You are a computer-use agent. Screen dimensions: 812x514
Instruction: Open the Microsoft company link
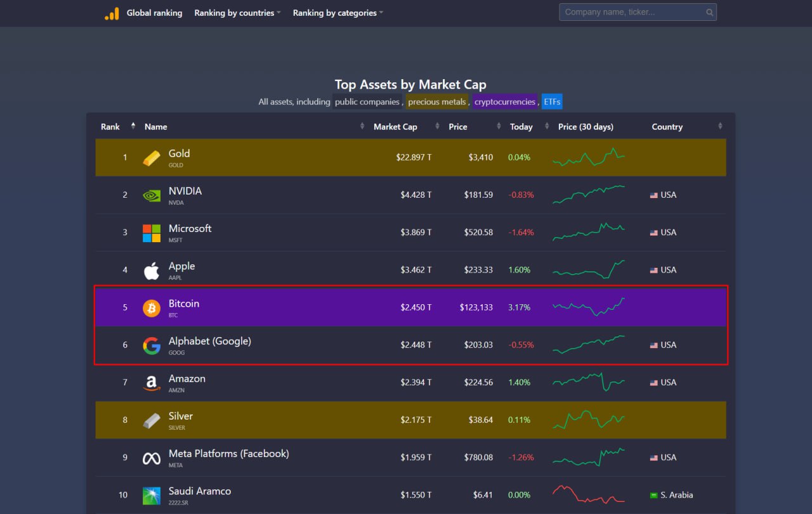(x=190, y=228)
